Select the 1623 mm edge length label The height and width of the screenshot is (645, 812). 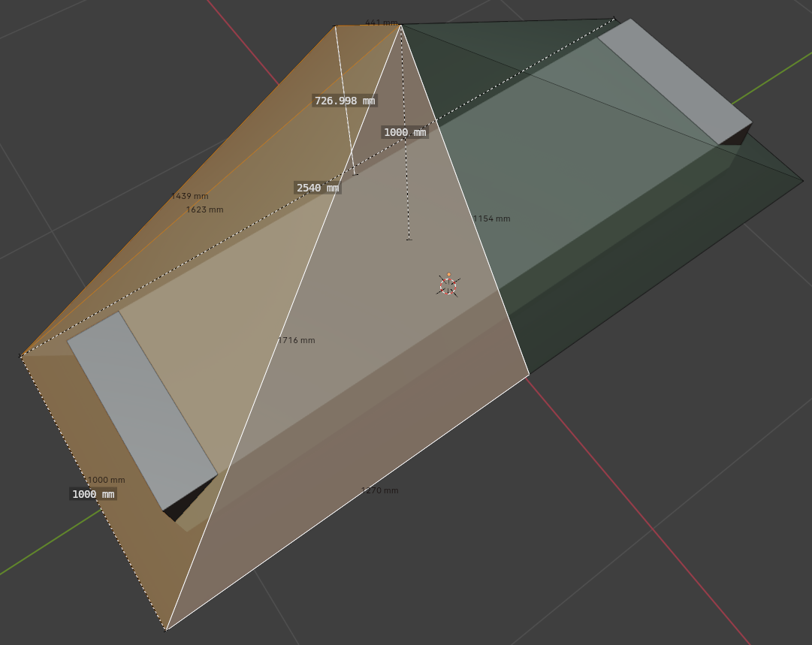pyautogui.click(x=205, y=209)
